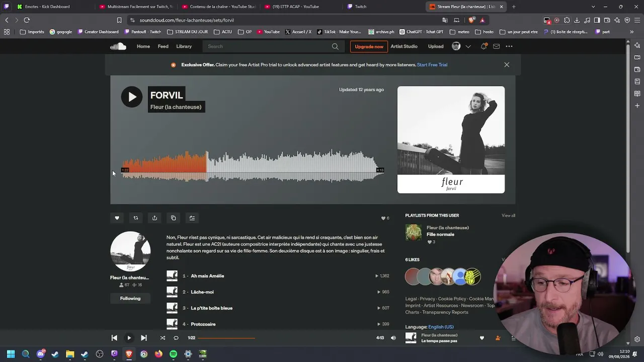Like the current track in player bar
The width and height of the screenshot is (644, 362).
481,338
